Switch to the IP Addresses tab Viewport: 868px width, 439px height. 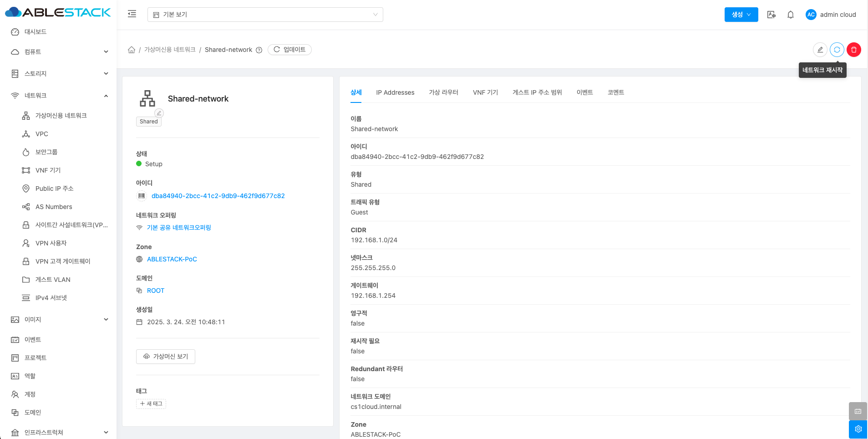[x=395, y=92]
